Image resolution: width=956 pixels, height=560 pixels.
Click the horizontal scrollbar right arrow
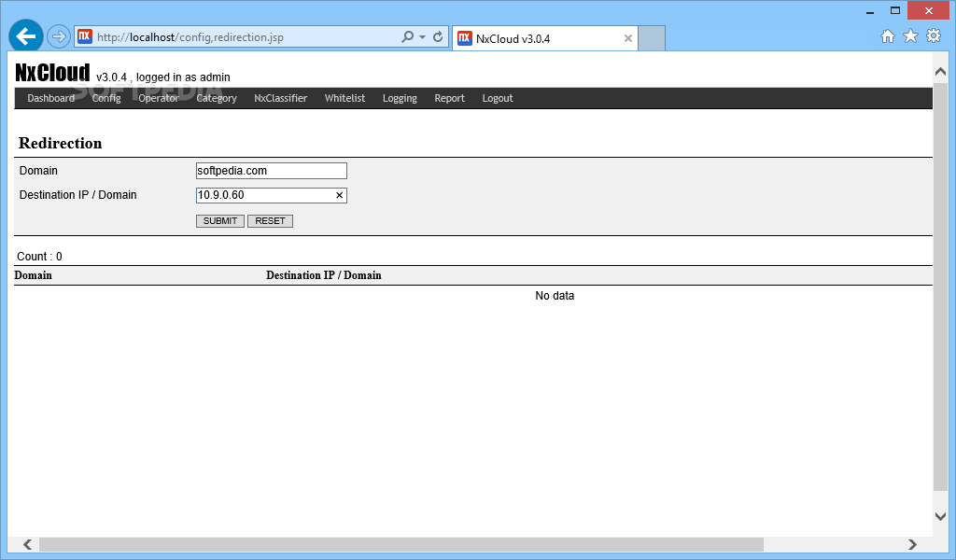pyautogui.click(x=912, y=544)
